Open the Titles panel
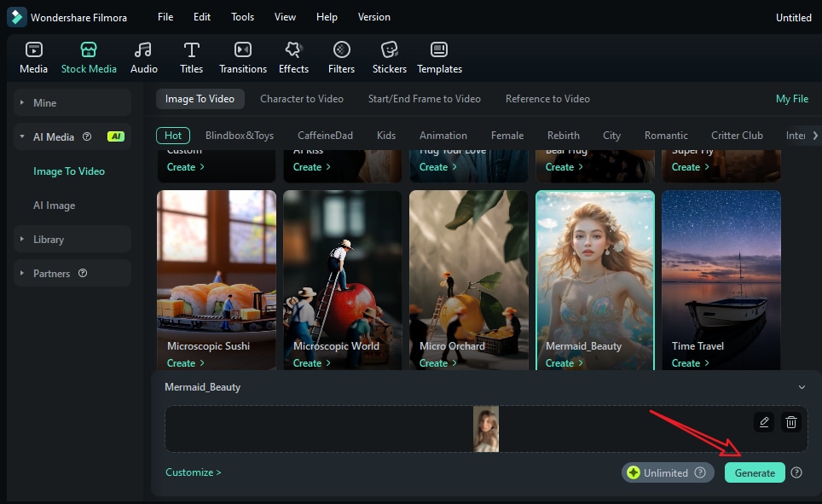 (191, 58)
